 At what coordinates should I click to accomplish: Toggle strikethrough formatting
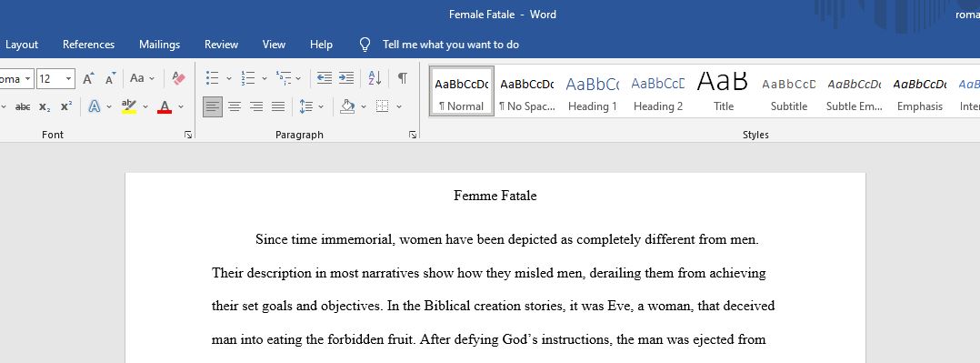coord(23,107)
